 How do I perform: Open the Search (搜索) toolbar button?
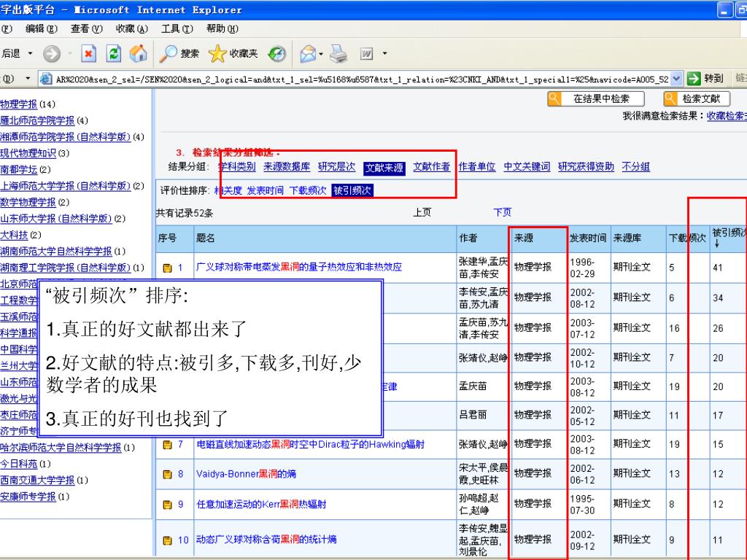(x=179, y=53)
